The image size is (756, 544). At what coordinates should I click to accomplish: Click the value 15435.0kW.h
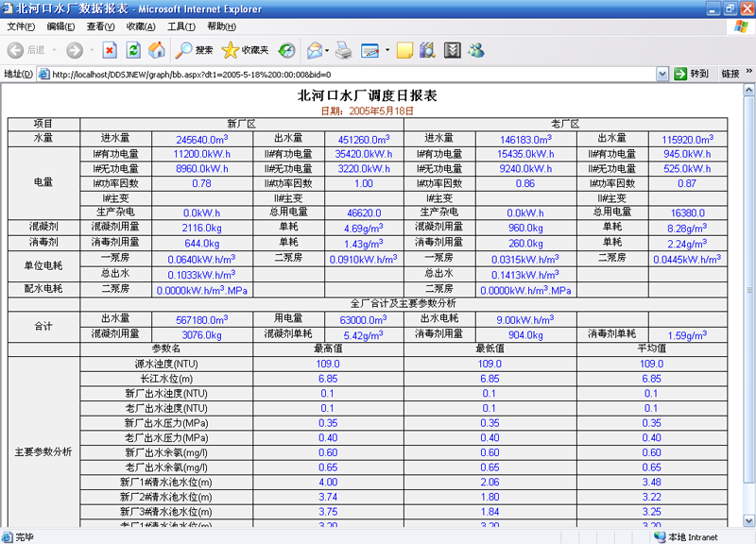pos(526,154)
